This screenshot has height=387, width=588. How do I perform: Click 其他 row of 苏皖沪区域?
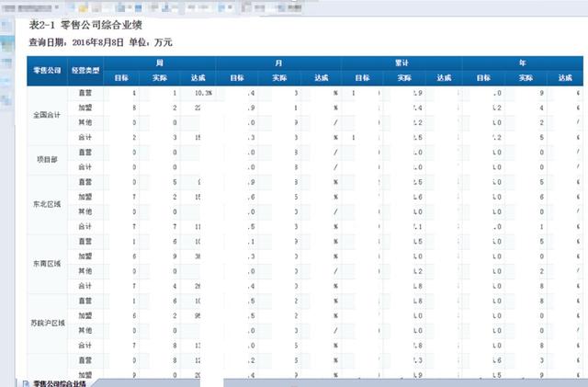click(x=85, y=330)
